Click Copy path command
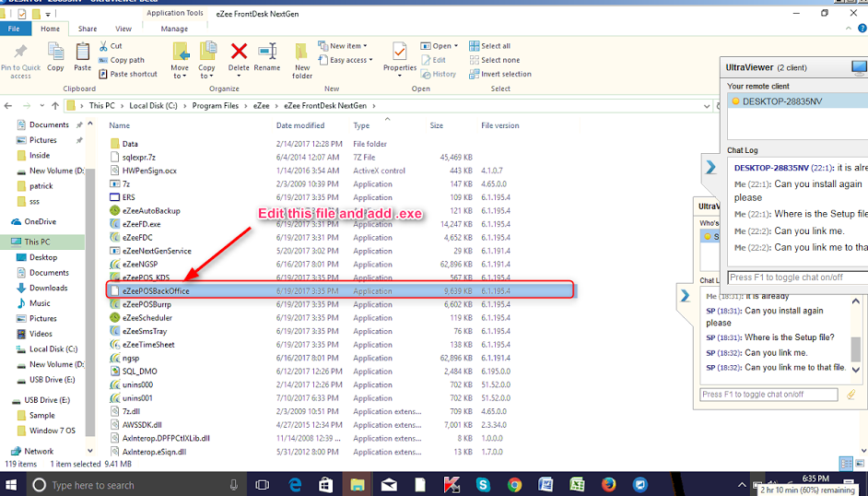Screen dimensions: 868x496 (122, 60)
